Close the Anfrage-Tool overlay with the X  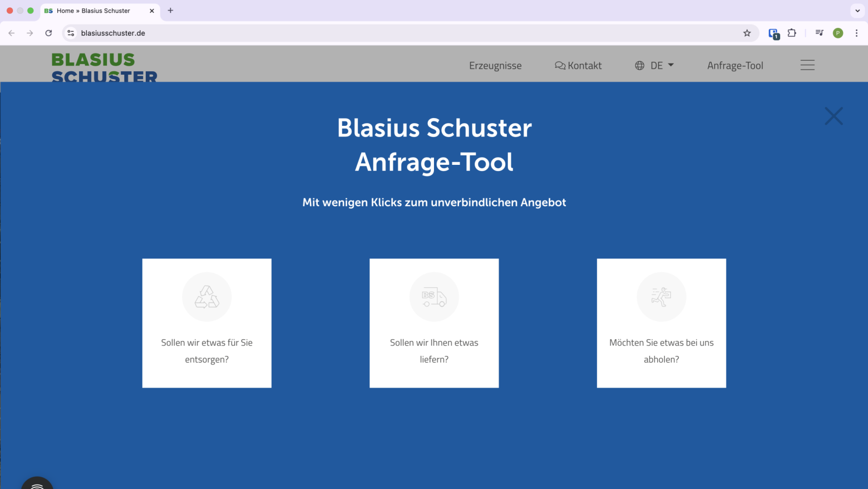point(834,116)
